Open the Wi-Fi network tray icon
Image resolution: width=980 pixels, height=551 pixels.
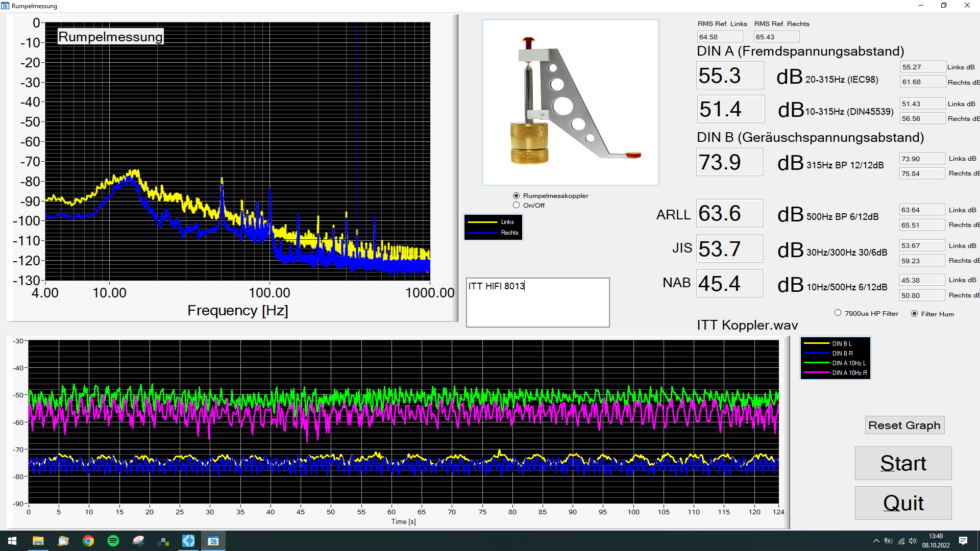tap(901, 541)
